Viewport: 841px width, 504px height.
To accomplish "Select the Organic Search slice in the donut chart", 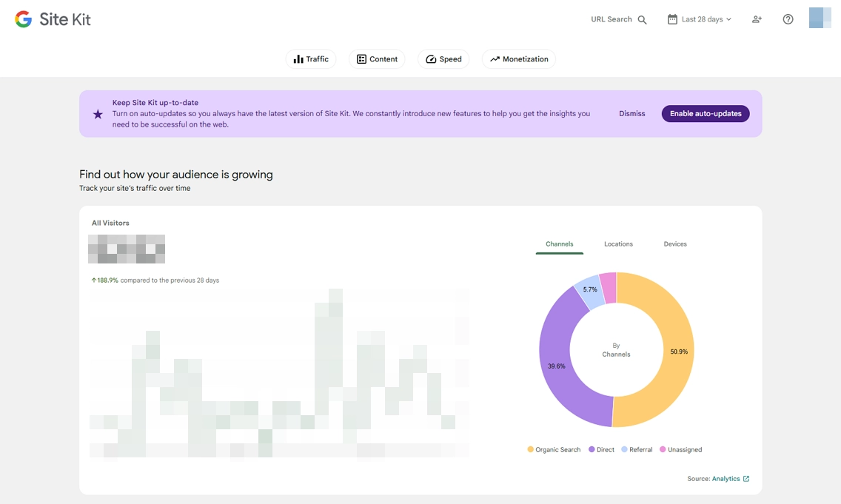I will coord(677,354).
